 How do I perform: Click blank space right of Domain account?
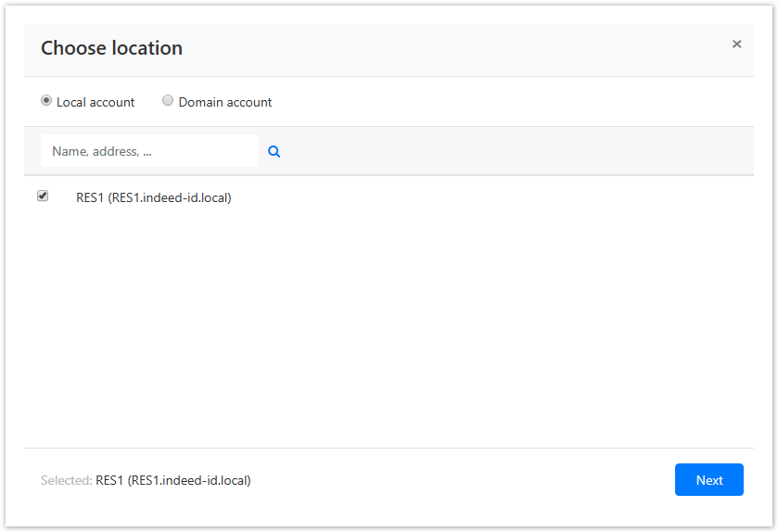[510, 102]
